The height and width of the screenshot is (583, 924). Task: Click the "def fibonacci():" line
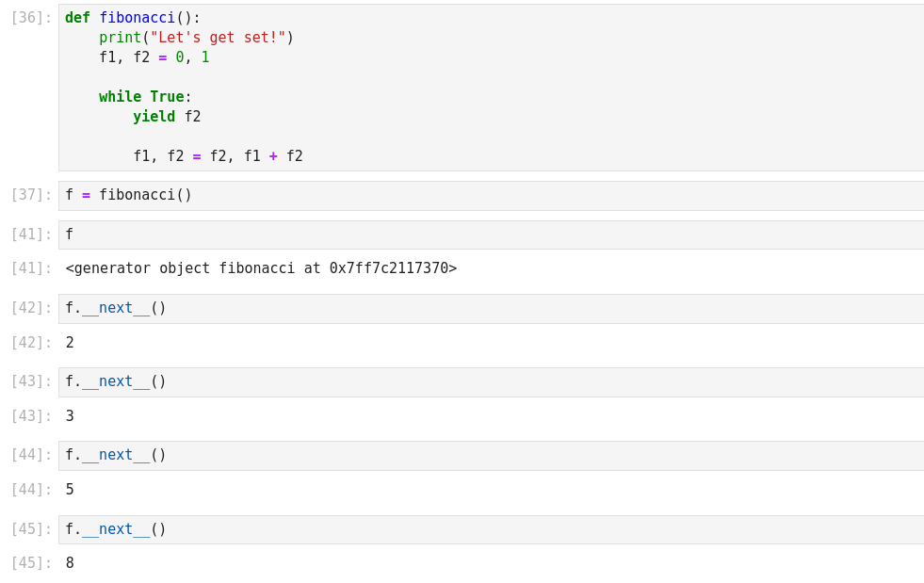[133, 18]
